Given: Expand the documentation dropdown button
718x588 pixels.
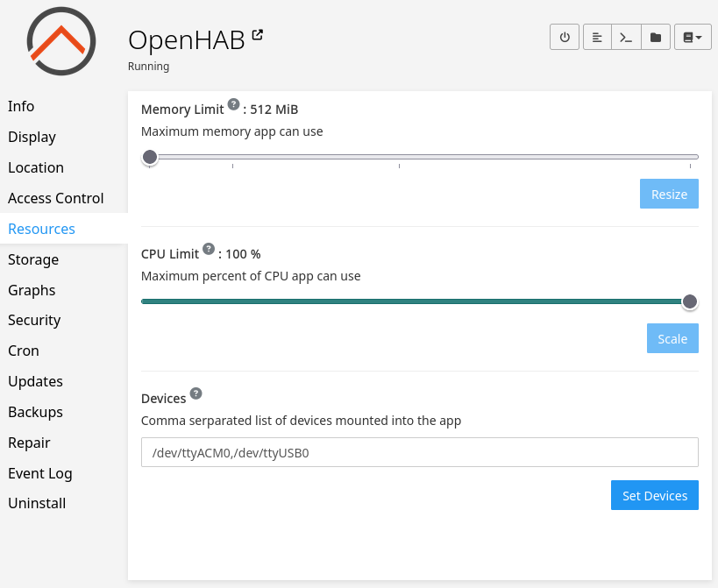Looking at the screenshot, I should pyautogui.click(x=693, y=38).
